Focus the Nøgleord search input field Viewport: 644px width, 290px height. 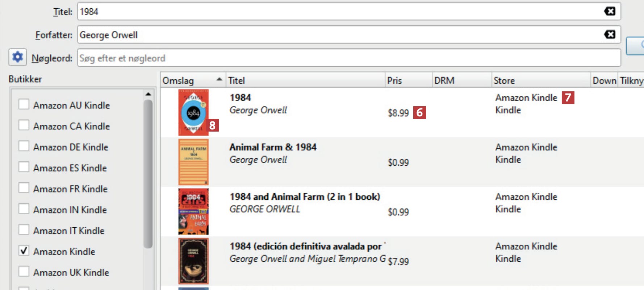348,58
